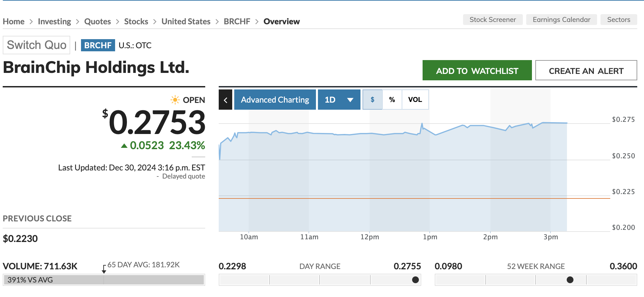Open the 1D time range dropdown
The height and width of the screenshot is (297, 644).
pyautogui.click(x=339, y=100)
